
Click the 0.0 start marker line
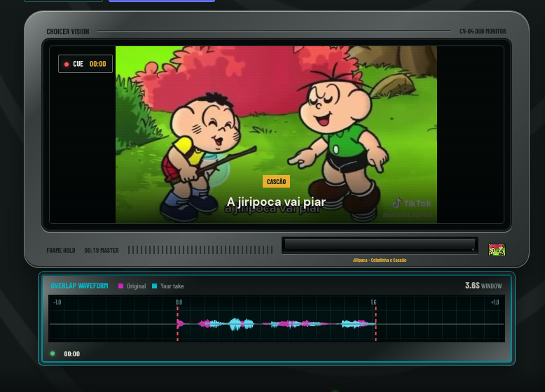point(178,323)
